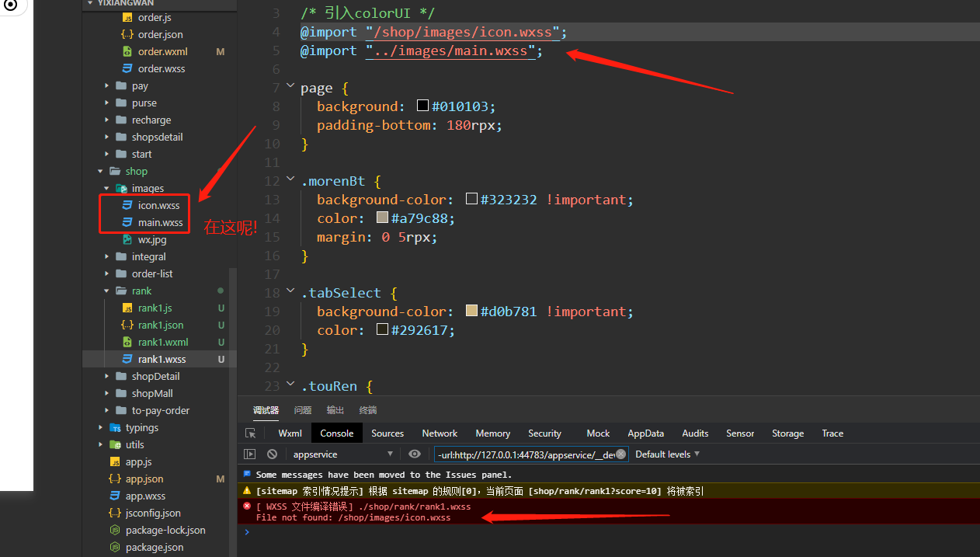Open the Storage devtools tab
The height and width of the screenshot is (557, 980).
787,433
